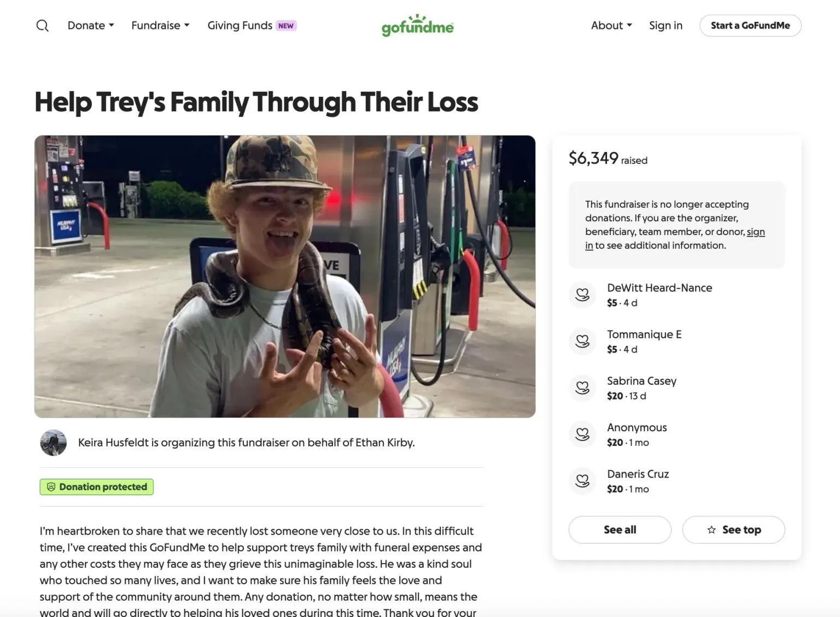The image size is (840, 617).
Task: Click the See all donations button
Action: (x=620, y=530)
